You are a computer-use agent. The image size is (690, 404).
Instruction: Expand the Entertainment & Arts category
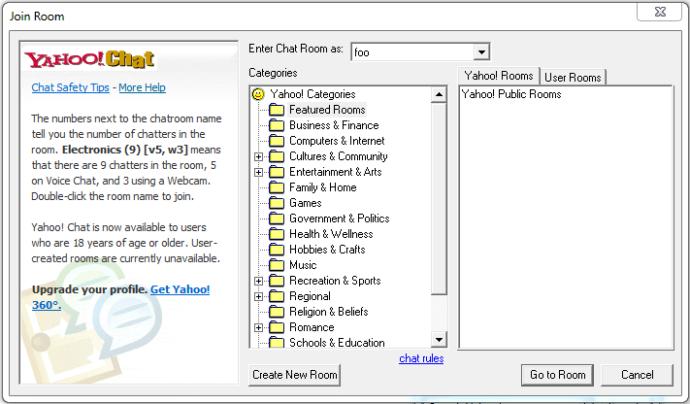[x=259, y=172]
